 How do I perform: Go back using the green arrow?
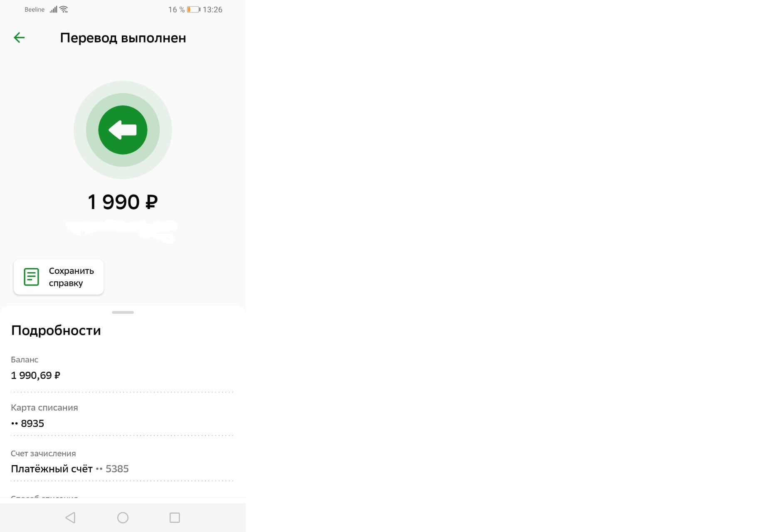click(19, 38)
